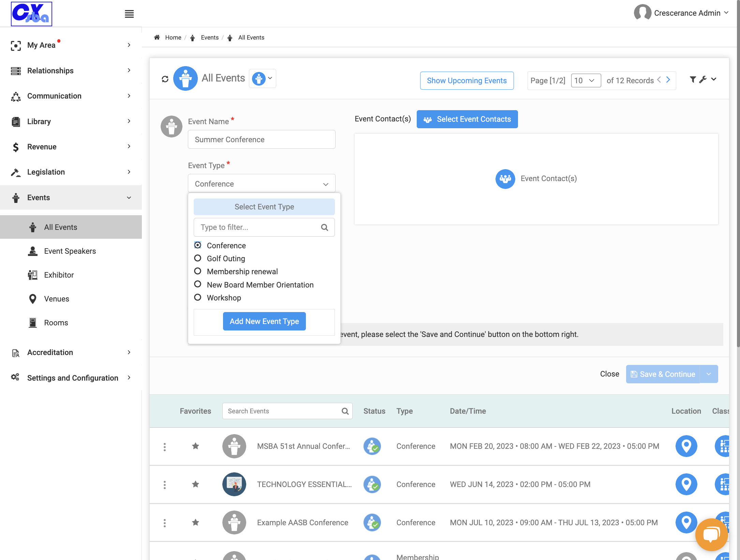Image resolution: width=740 pixels, height=560 pixels.
Task: Choose New Board Member Orientation type
Action: pyautogui.click(x=197, y=284)
